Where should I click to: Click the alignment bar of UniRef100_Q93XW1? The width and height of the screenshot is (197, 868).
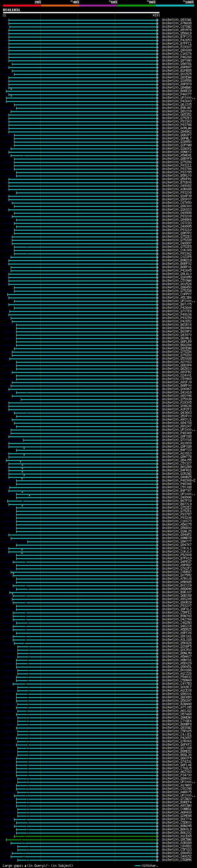(x=83, y=20)
